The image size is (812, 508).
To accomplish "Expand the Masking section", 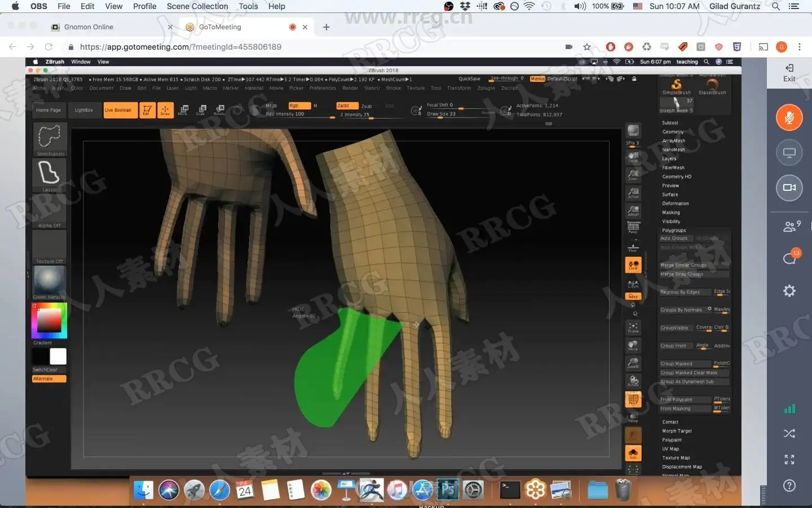I will pyautogui.click(x=671, y=212).
